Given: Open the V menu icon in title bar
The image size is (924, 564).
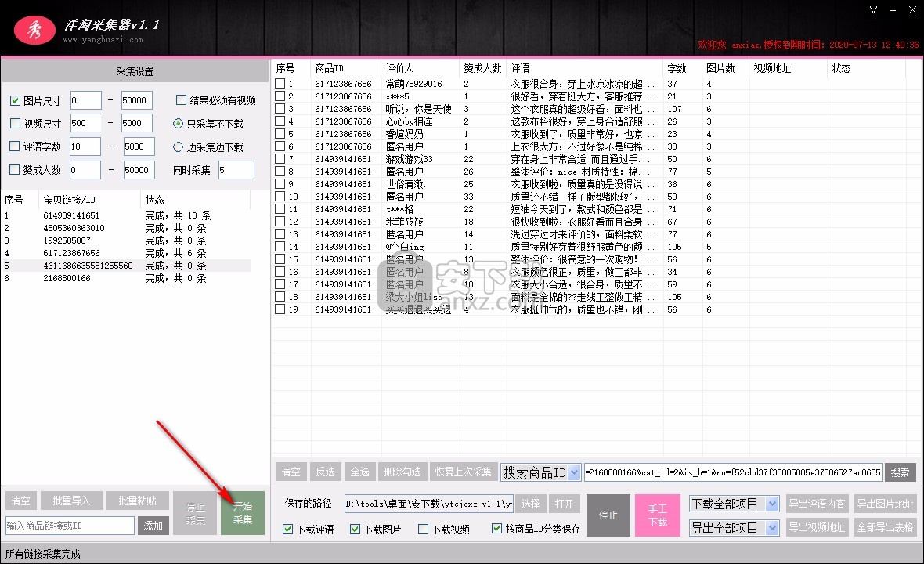Looking at the screenshot, I should tap(873, 10).
